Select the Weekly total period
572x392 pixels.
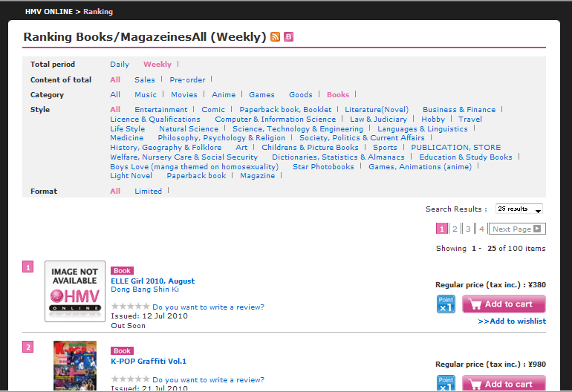[157, 64]
